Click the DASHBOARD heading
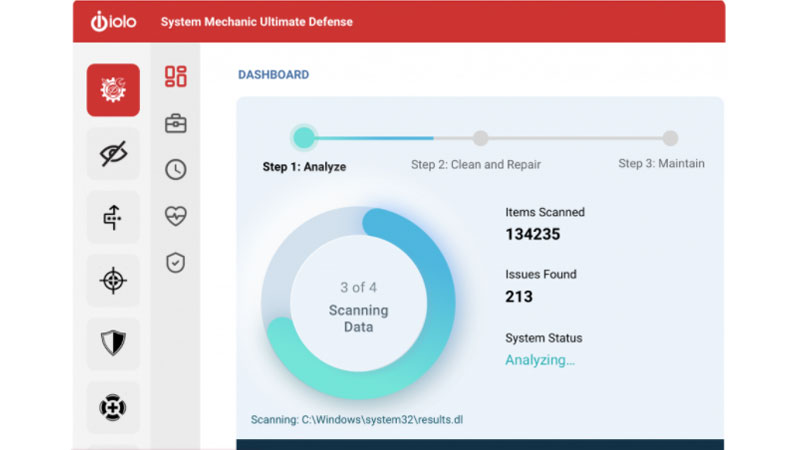800x450 pixels. click(273, 74)
